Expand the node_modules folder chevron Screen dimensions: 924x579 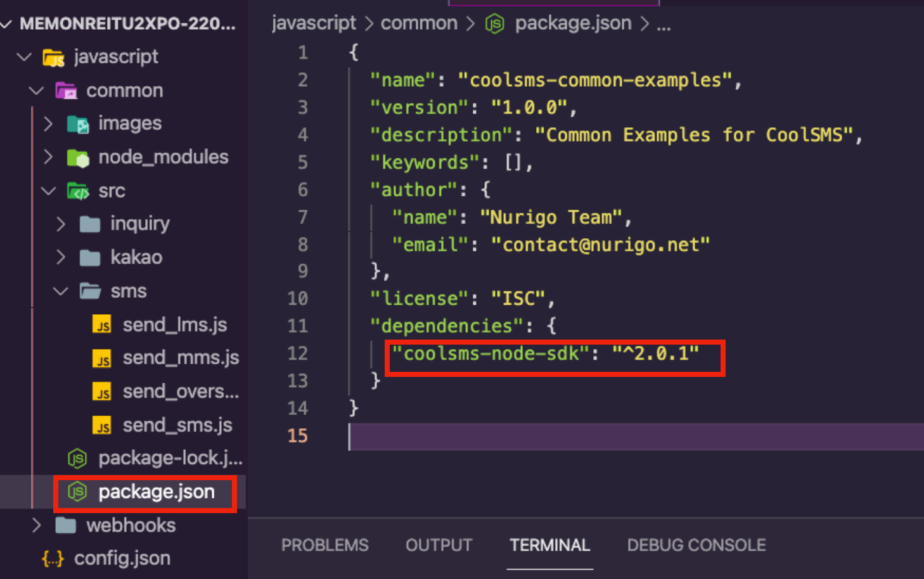(x=48, y=157)
